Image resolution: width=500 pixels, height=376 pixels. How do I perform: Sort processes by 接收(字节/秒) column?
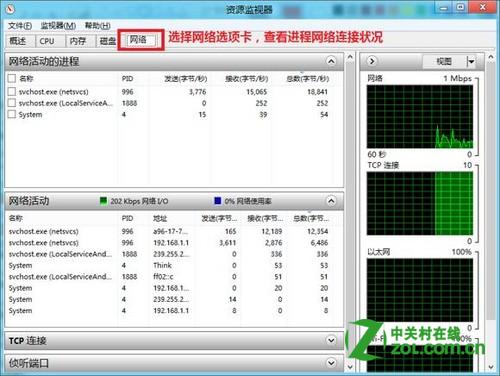coord(247,79)
